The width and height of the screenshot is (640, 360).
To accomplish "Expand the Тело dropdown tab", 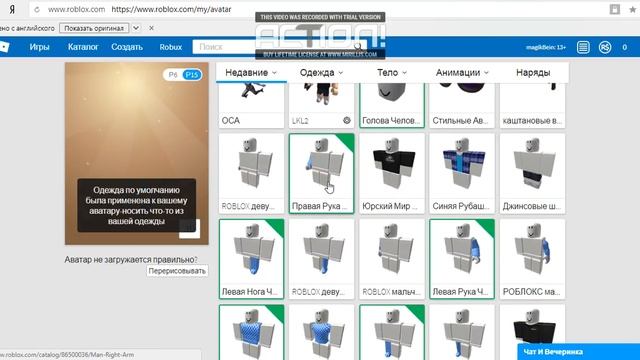I will pos(391,73).
